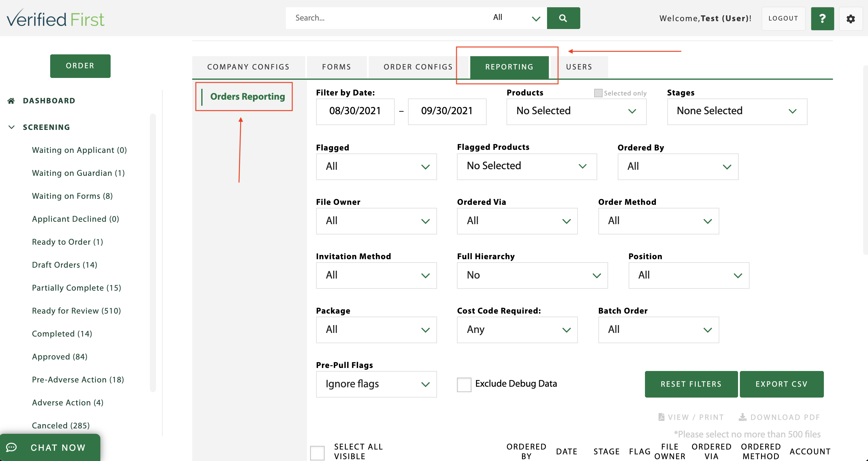Click the sidebar vertical scrollbar

(153, 253)
